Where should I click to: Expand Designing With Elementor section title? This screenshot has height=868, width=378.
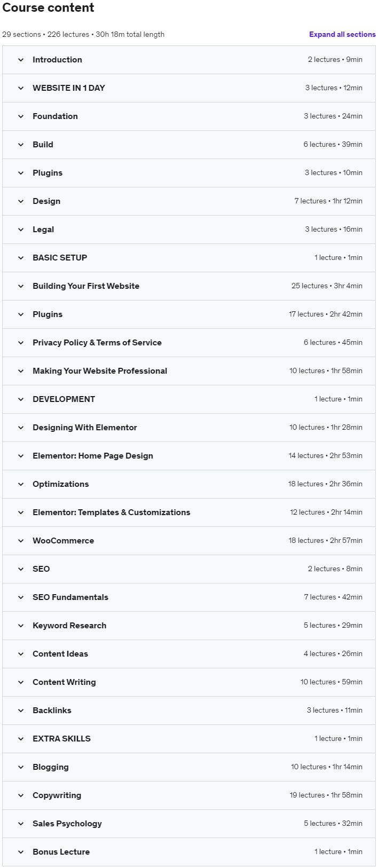coord(84,428)
